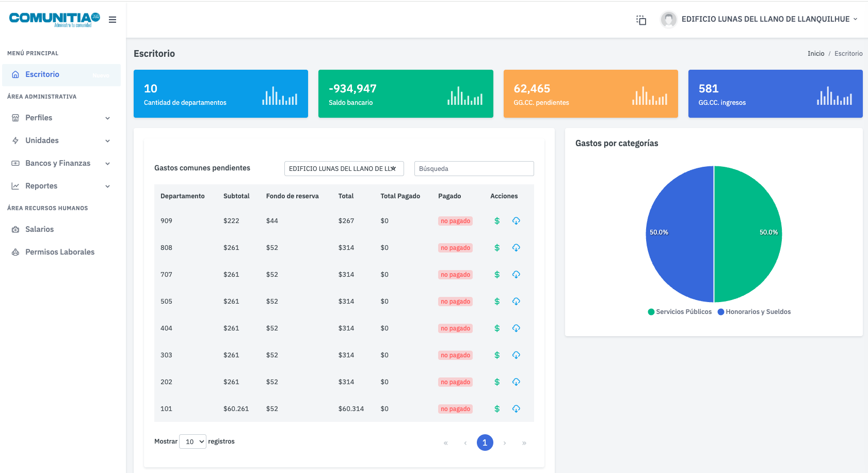This screenshot has height=473, width=868.
Task: Click the Reportes chart icon
Action: (15, 186)
